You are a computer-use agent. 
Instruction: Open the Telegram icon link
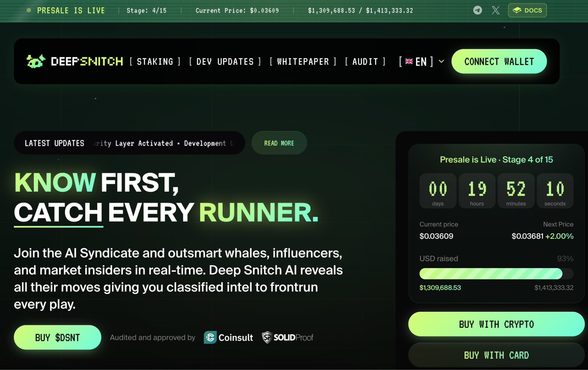point(477,10)
